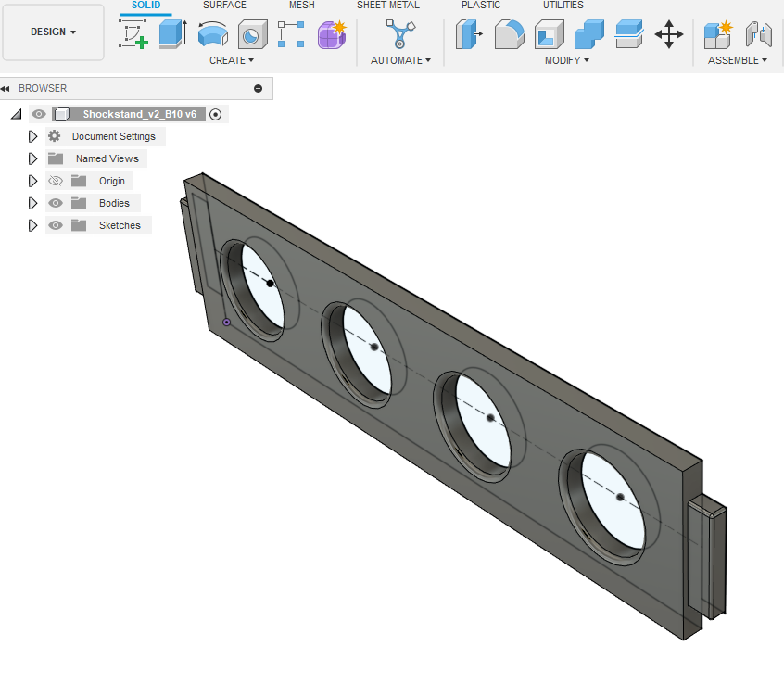
Task: Choose the Revolve tool
Action: tap(212, 34)
